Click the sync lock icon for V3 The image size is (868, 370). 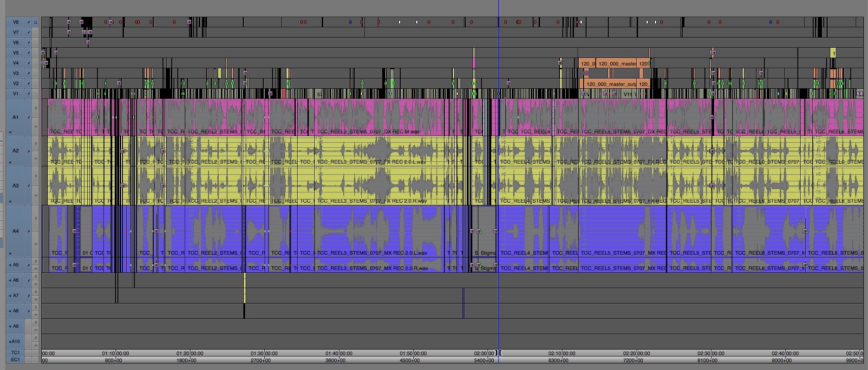[29, 73]
